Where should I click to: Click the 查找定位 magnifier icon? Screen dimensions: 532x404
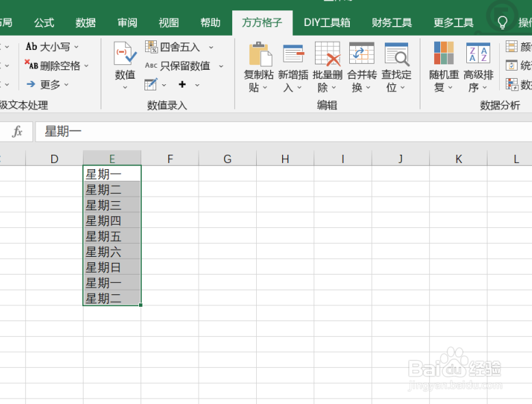(x=396, y=54)
